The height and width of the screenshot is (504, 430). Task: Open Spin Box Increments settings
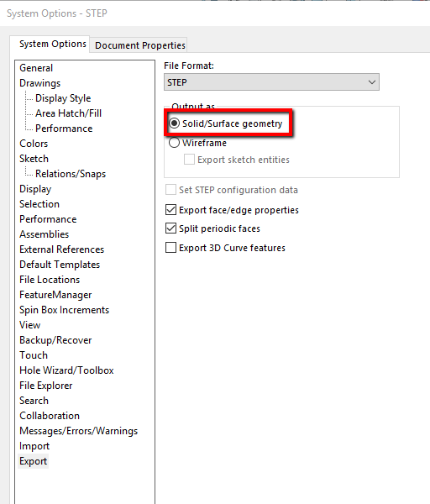coord(65,310)
